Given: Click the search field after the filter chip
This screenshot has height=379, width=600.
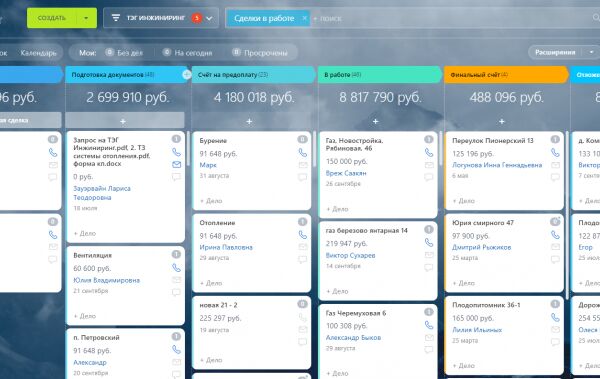Looking at the screenshot, I should tap(452, 18).
